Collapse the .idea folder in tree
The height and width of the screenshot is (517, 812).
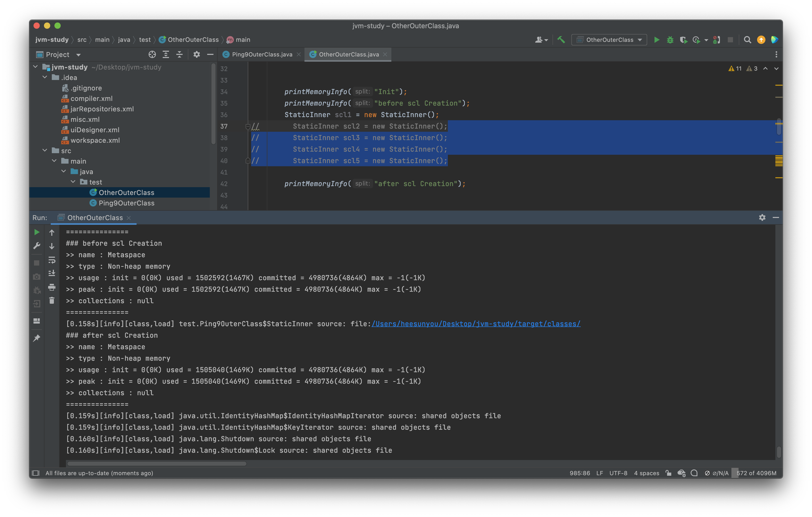(x=45, y=78)
